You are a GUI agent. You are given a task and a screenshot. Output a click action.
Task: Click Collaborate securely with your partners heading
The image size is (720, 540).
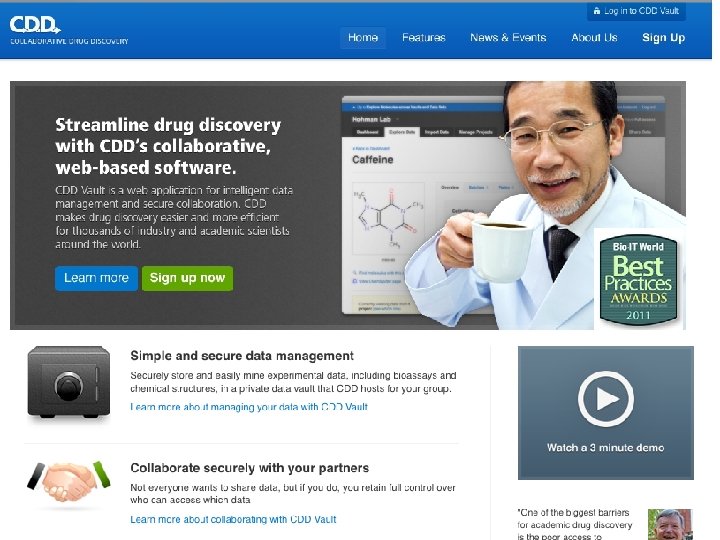tap(249, 468)
